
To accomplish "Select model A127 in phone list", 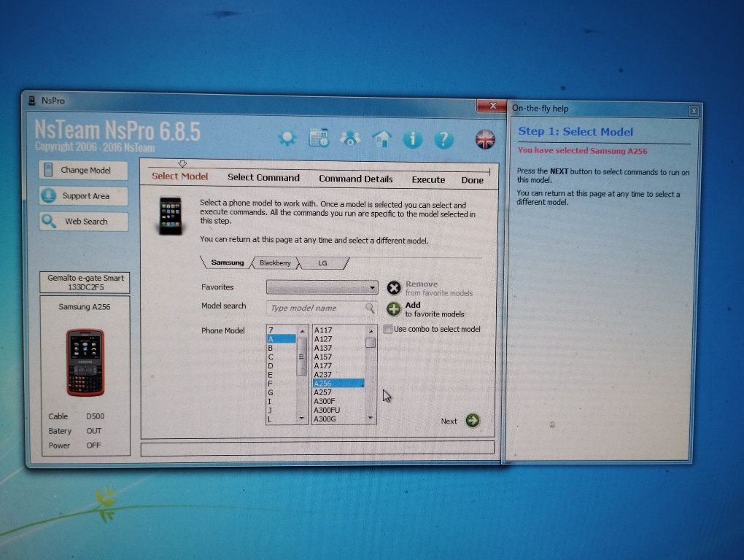I will coord(338,339).
